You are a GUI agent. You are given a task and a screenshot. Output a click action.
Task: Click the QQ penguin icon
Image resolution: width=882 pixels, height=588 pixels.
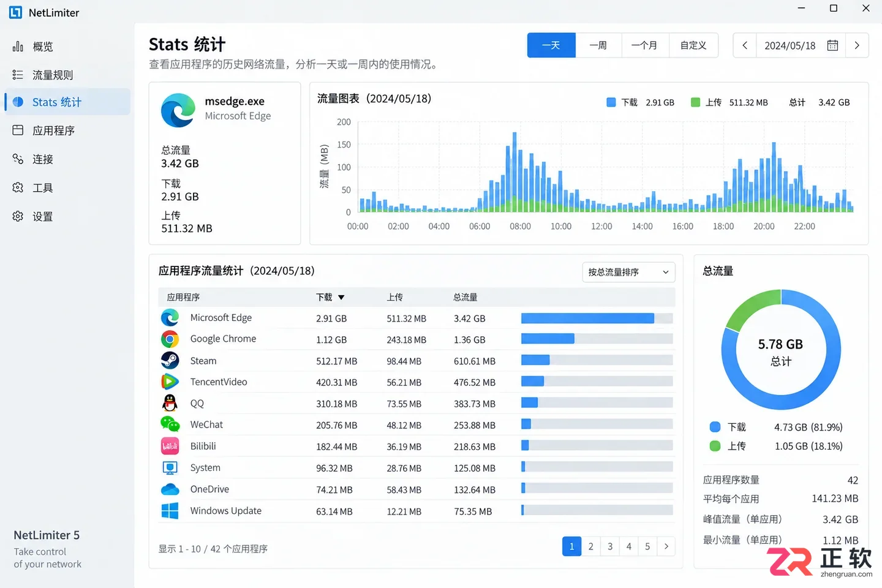(170, 403)
